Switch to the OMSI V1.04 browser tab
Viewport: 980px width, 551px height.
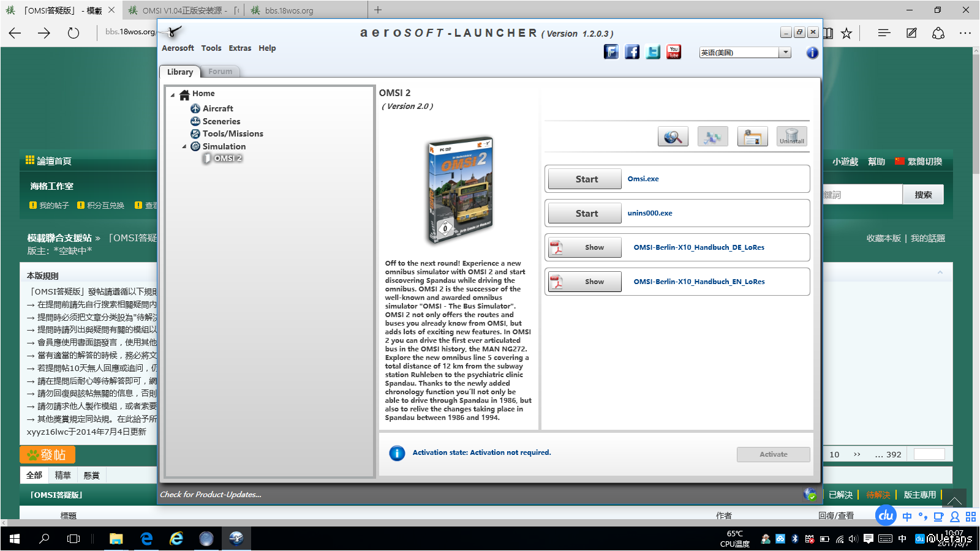[183, 10]
